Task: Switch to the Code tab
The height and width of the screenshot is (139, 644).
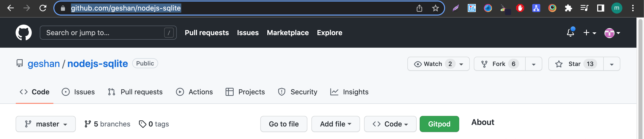Action: 34,92
